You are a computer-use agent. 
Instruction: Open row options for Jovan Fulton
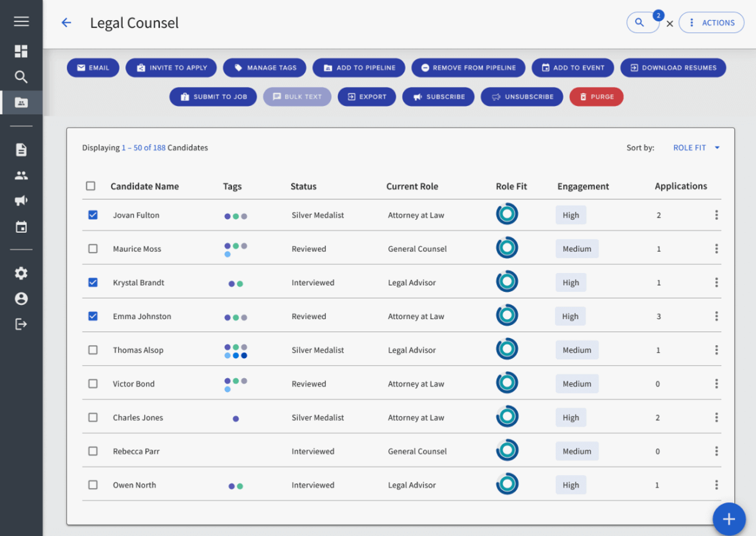point(716,215)
